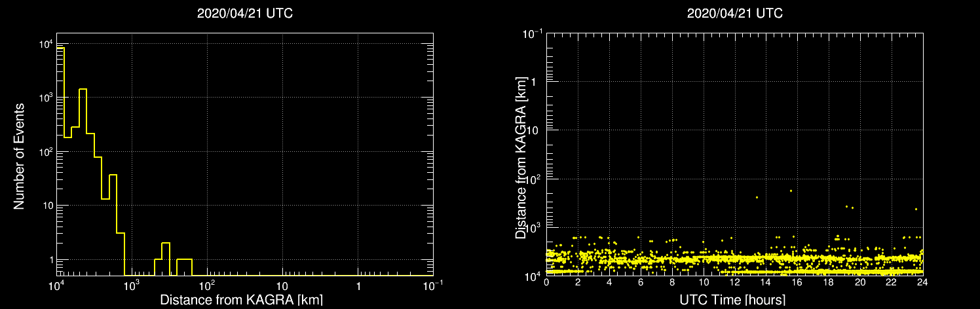Click the UTC time tick "0"
Viewport: 980px width, 309px height.
pos(546,282)
